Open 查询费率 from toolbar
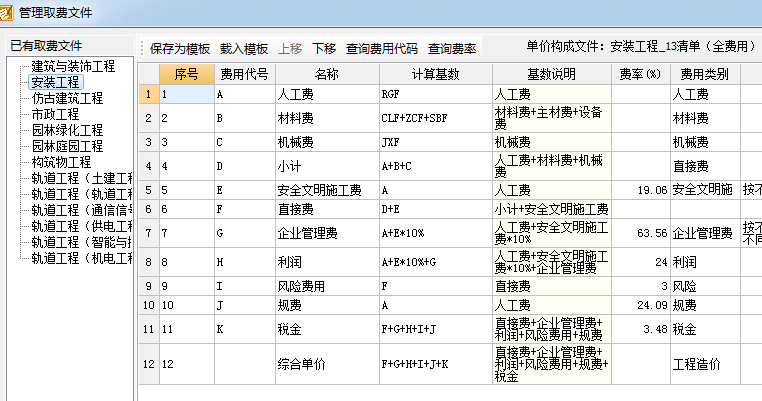This screenshot has height=401, width=762. (x=452, y=49)
